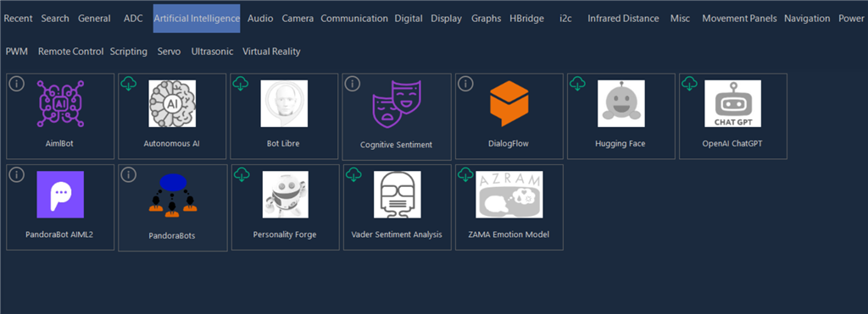Open the HBridge tab
The width and height of the screenshot is (868, 314).
click(x=527, y=19)
